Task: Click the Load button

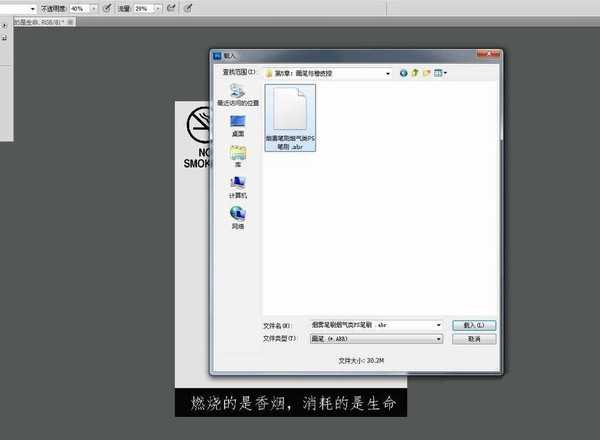Action: pos(473,325)
